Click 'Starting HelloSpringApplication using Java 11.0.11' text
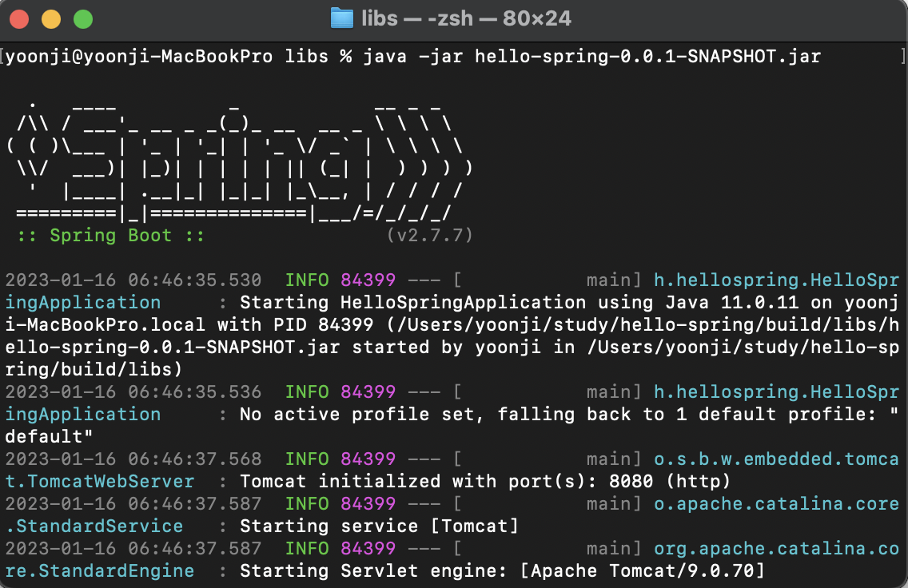The image size is (908, 588). (x=519, y=303)
